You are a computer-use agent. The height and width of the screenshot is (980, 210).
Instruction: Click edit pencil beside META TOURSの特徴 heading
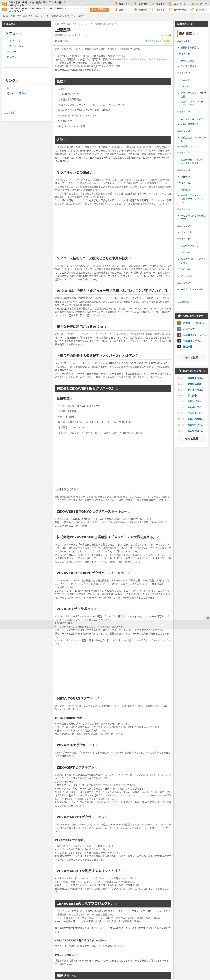(x=84, y=718)
